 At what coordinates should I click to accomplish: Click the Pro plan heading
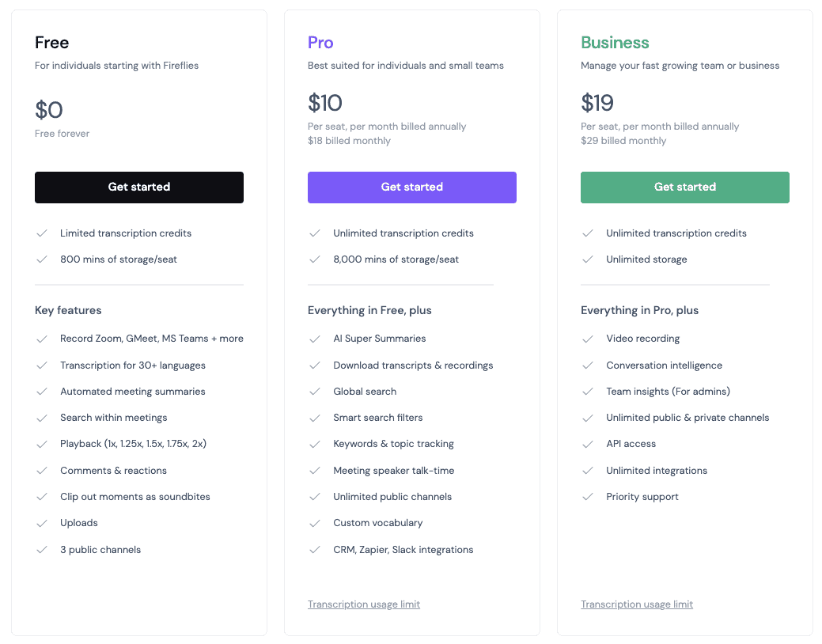(320, 43)
